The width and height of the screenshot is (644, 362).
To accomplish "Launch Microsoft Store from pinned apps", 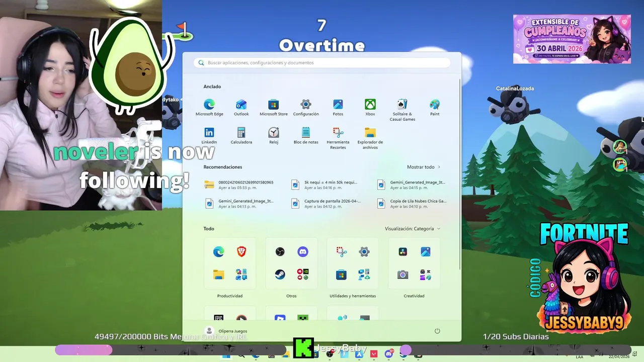I will tap(274, 107).
